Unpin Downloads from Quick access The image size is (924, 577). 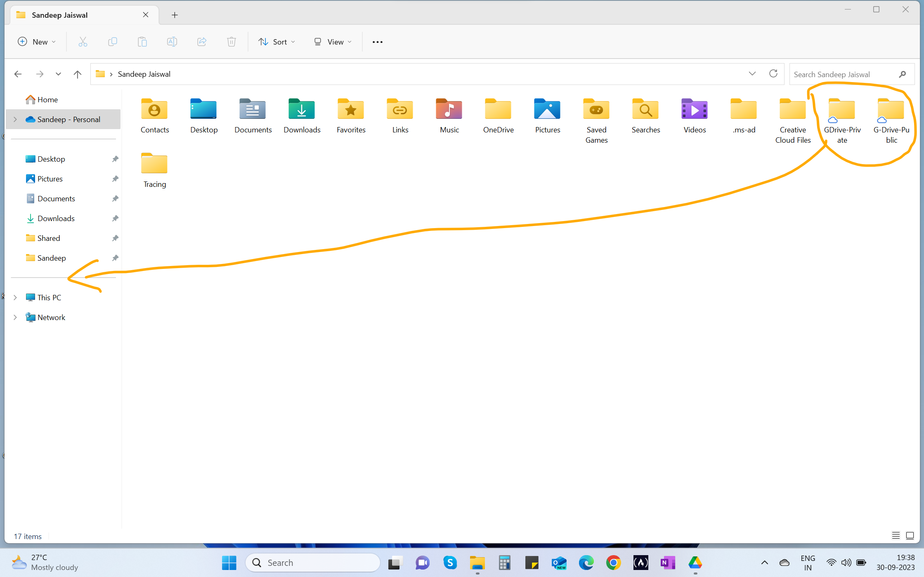pos(115,218)
